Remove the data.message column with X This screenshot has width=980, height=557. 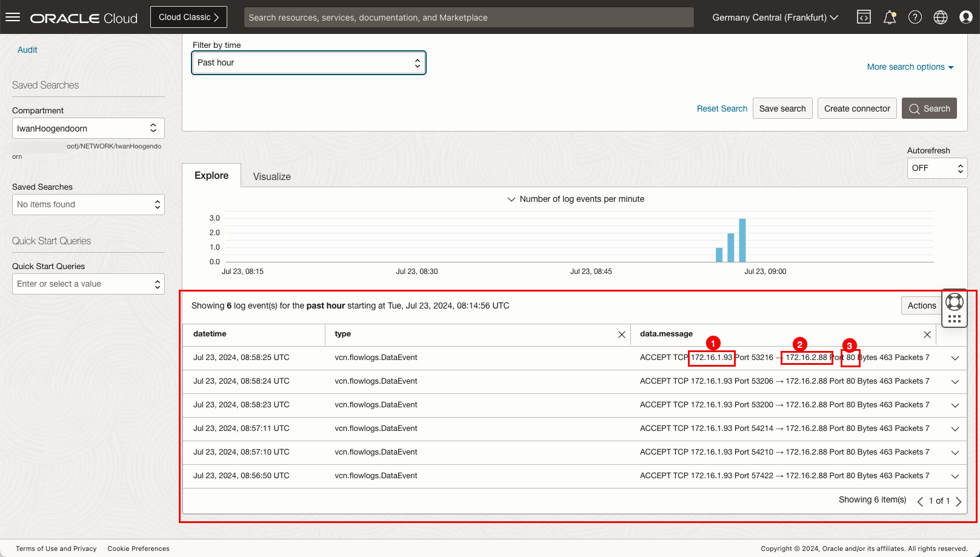pos(927,335)
